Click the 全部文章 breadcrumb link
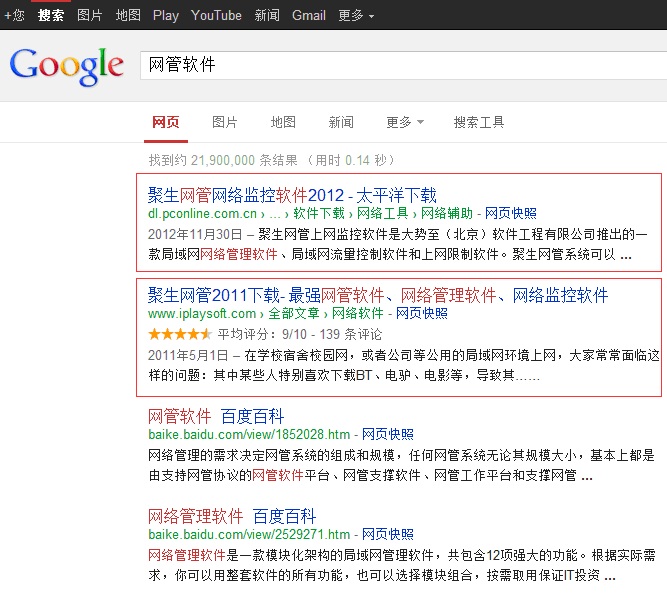This screenshot has height=604, width=667. pyautogui.click(x=294, y=313)
